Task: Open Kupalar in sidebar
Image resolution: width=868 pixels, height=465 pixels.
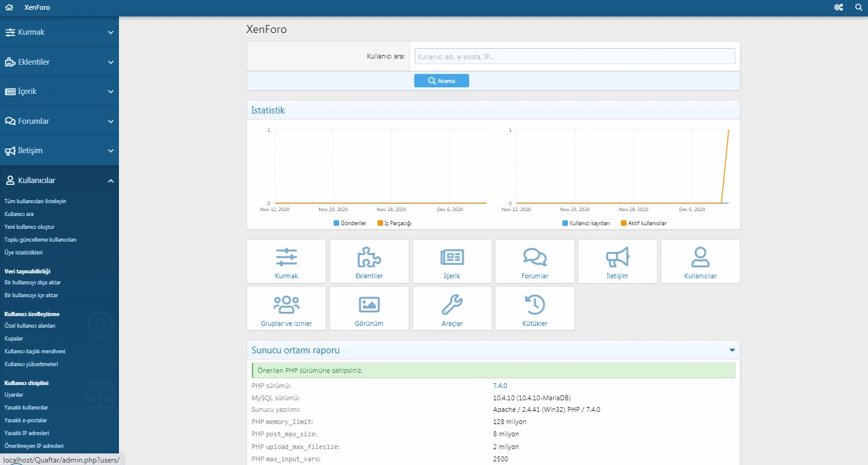Action: [14, 339]
